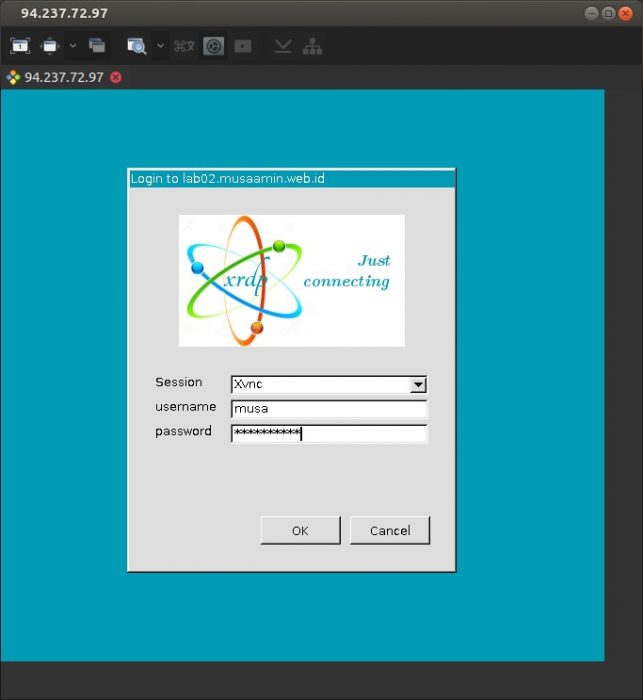
Task: Click the window title 94.237.72.97
Action: (x=64, y=13)
